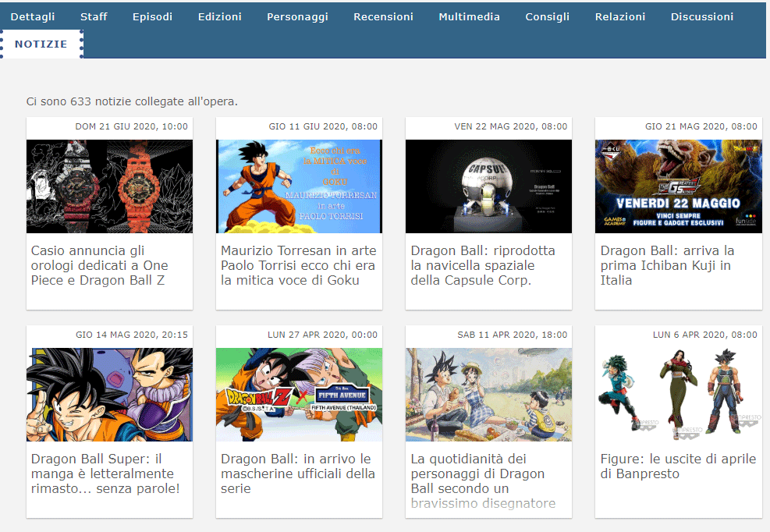Read 'Dragon Ball: riprodotta la navicella spaziale'

[x=483, y=265]
